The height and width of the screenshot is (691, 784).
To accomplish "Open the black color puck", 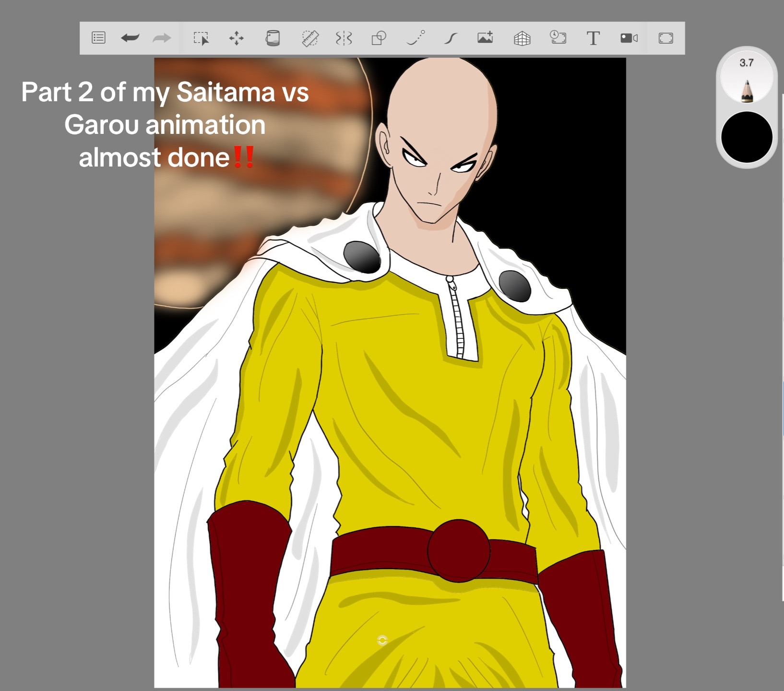I will pos(747,138).
